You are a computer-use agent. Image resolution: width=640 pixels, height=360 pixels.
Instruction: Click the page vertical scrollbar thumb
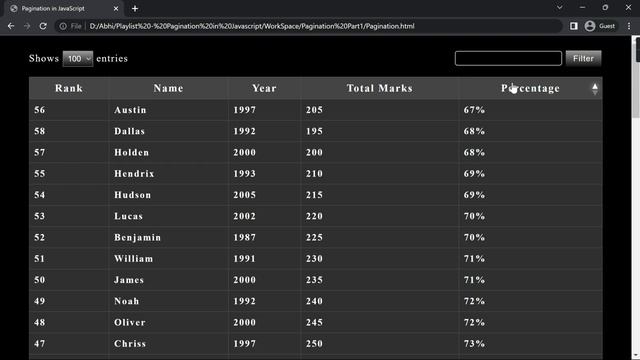[636, 79]
